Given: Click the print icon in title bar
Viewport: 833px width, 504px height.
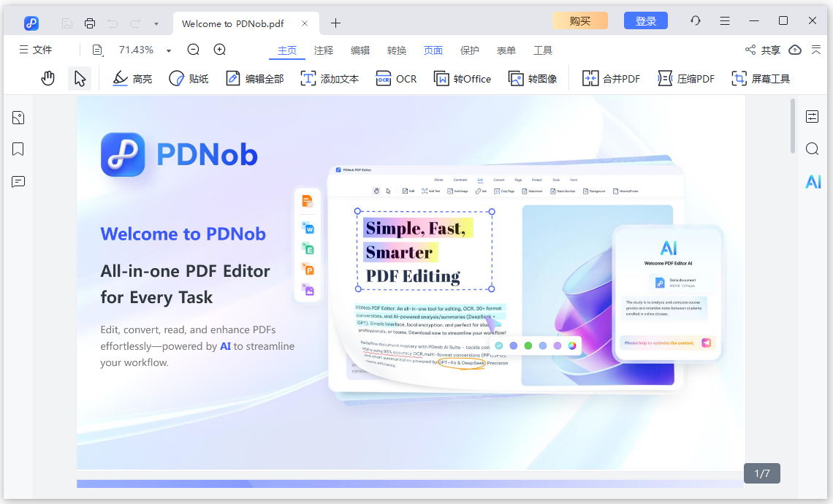Looking at the screenshot, I should point(90,23).
